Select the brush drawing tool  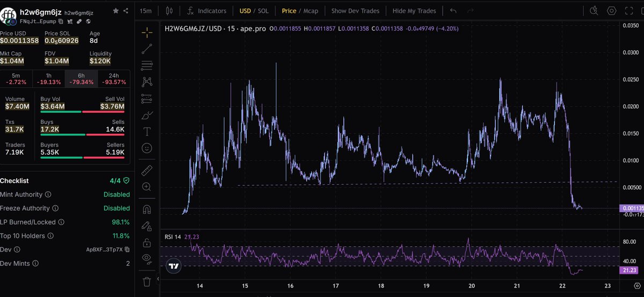147,115
